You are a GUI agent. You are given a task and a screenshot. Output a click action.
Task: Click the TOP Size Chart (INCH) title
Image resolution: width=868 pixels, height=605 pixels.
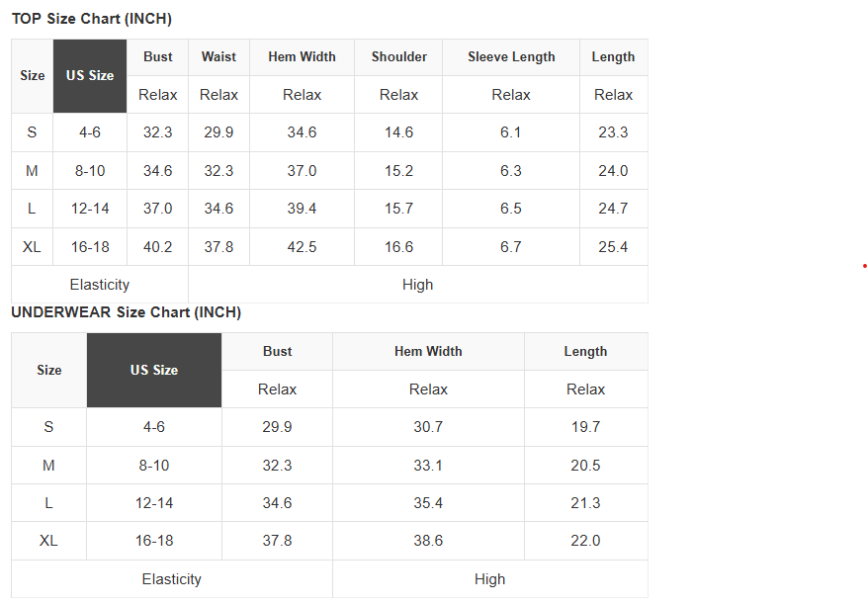pyautogui.click(x=92, y=19)
